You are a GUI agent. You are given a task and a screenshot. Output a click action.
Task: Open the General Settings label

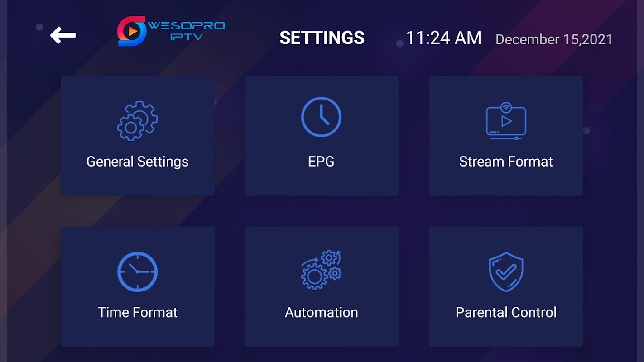[137, 162]
